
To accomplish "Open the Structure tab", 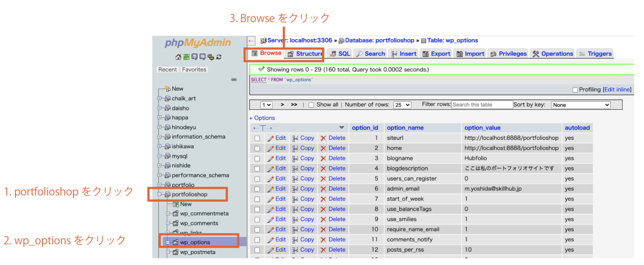I will tap(305, 54).
